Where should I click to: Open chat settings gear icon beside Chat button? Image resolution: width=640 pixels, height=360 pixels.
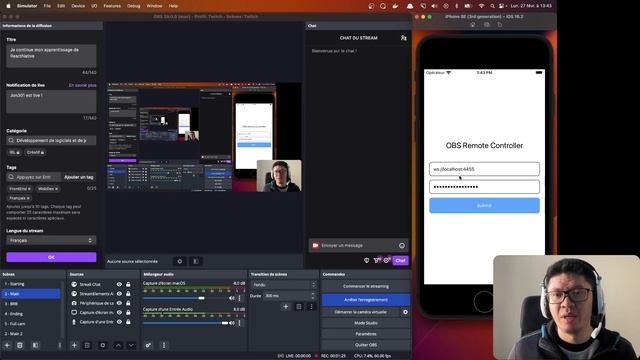coord(386,260)
